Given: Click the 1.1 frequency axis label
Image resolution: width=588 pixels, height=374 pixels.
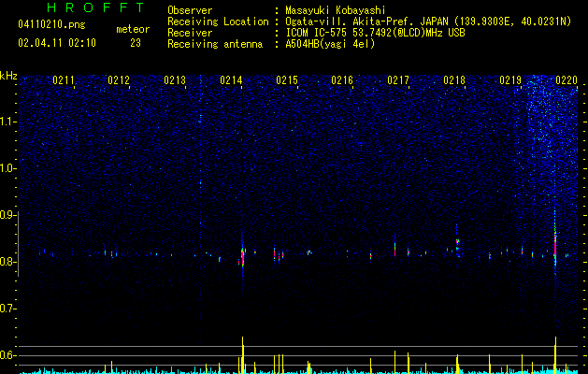Looking at the screenshot, I should (x=8, y=122).
